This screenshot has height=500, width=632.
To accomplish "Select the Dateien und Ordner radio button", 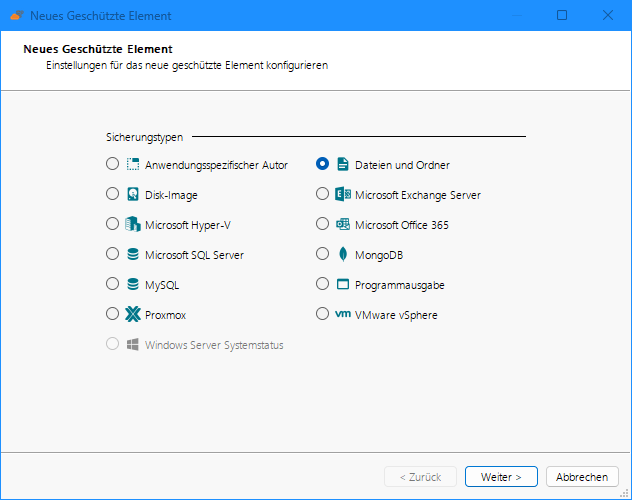I will pyautogui.click(x=322, y=164).
